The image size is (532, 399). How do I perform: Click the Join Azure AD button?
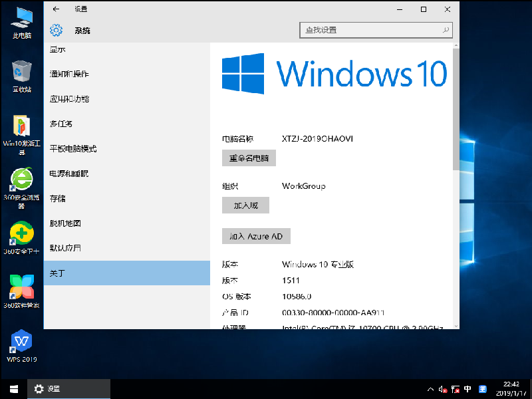point(256,236)
